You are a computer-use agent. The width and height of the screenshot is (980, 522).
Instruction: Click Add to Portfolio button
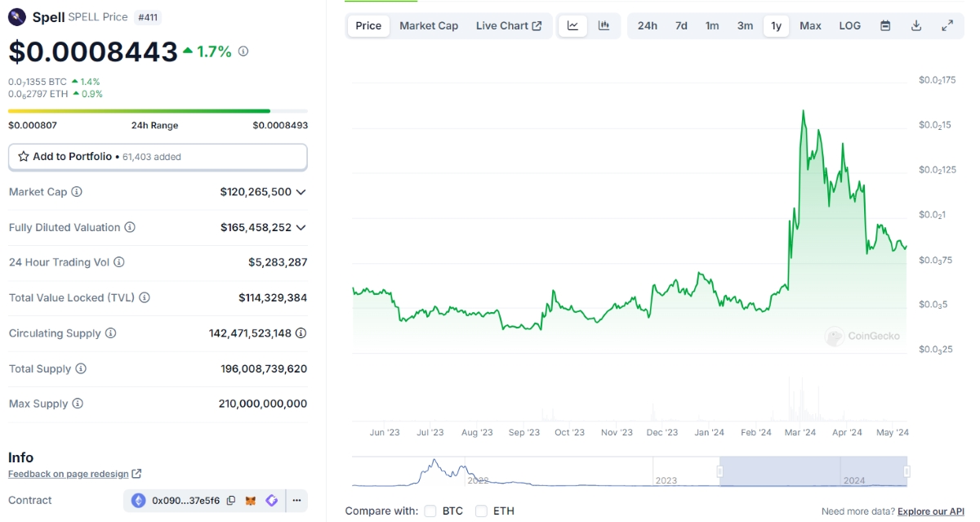pyautogui.click(x=158, y=157)
